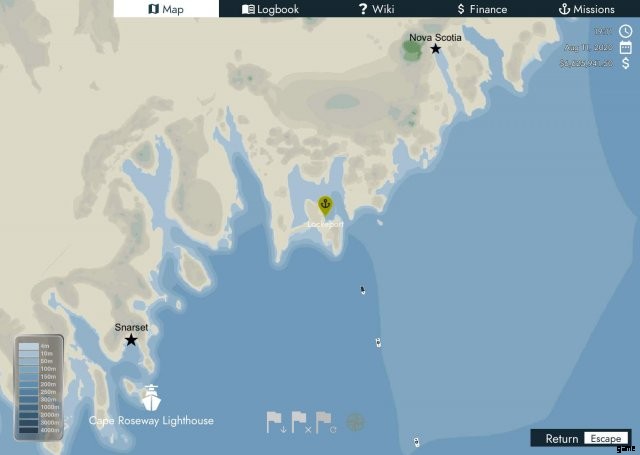Click the Escape key label
This screenshot has height=455, width=640.
[606, 438]
